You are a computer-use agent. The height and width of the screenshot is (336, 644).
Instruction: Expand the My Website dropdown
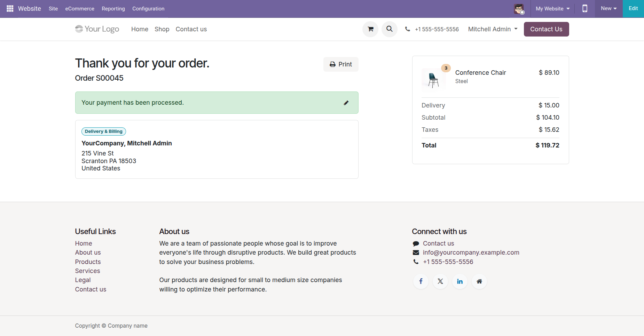click(x=552, y=9)
